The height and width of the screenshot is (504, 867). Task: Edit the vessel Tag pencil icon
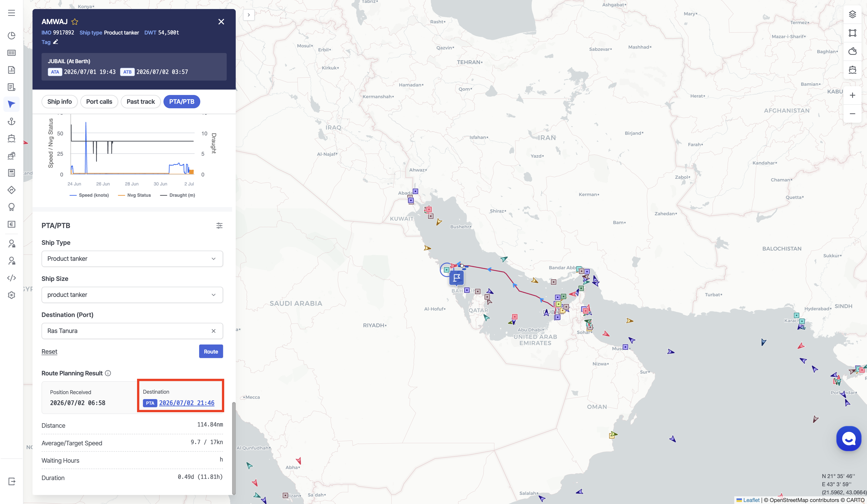coord(55,42)
